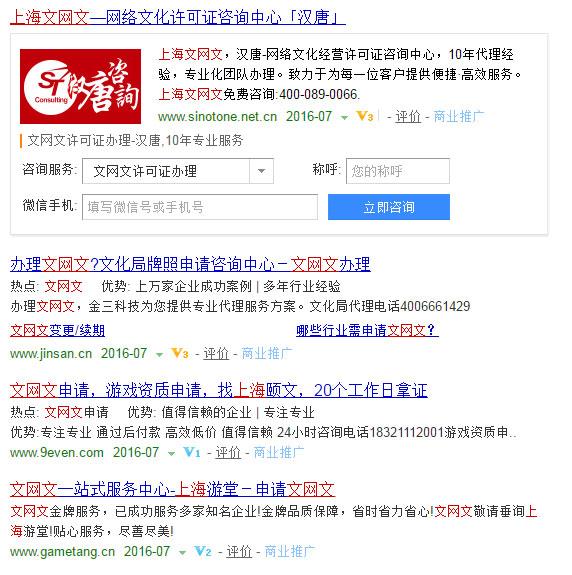Open the 上海文网文—网络文化许可证咨询中心 title link

coord(177,17)
